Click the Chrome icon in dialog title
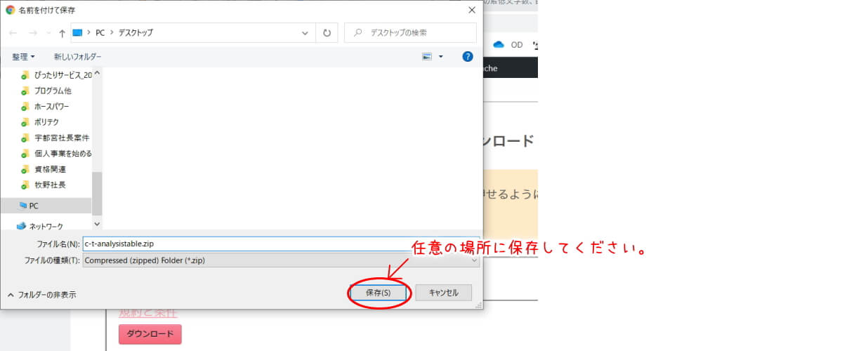868x351 pixels. 11,10
